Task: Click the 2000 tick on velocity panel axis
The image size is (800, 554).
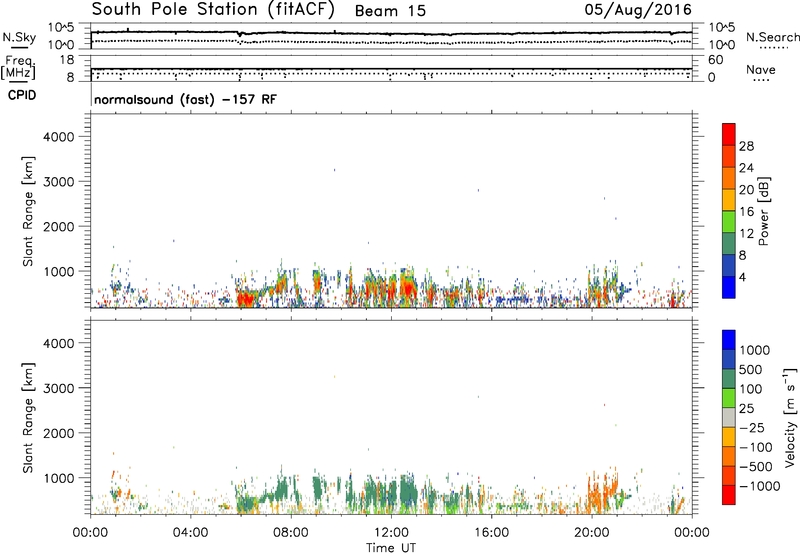Action: [58, 433]
